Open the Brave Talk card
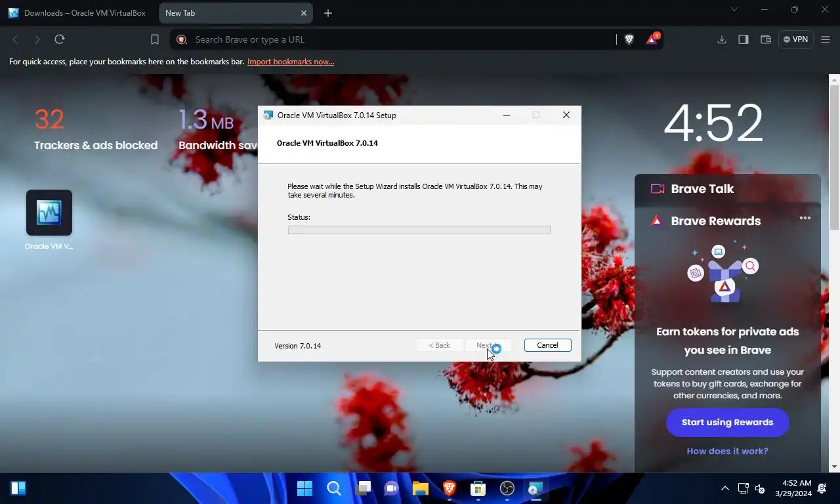This screenshot has height=504, width=840. 727,189
